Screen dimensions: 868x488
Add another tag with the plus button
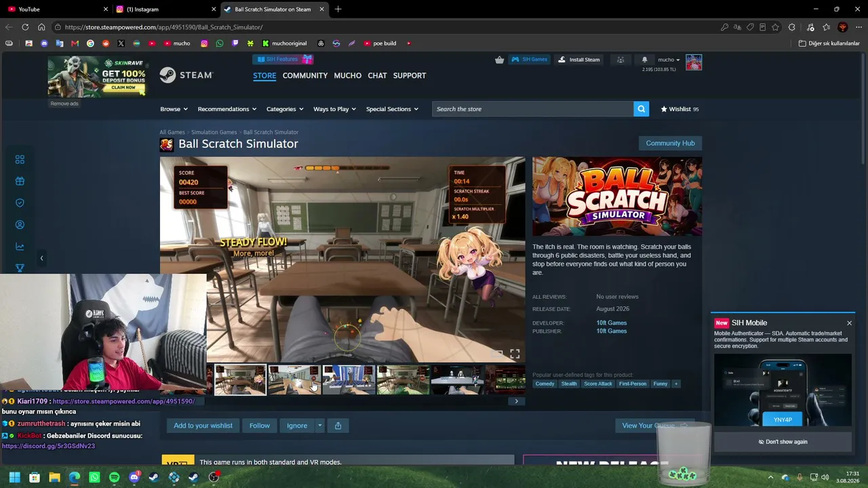coord(675,384)
